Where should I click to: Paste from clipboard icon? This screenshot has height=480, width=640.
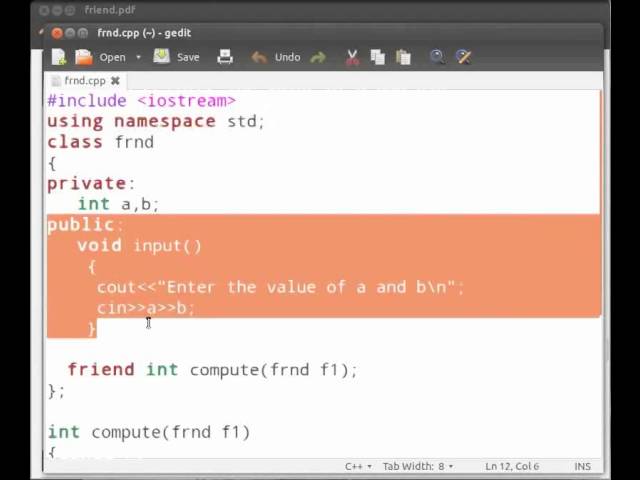(402, 57)
